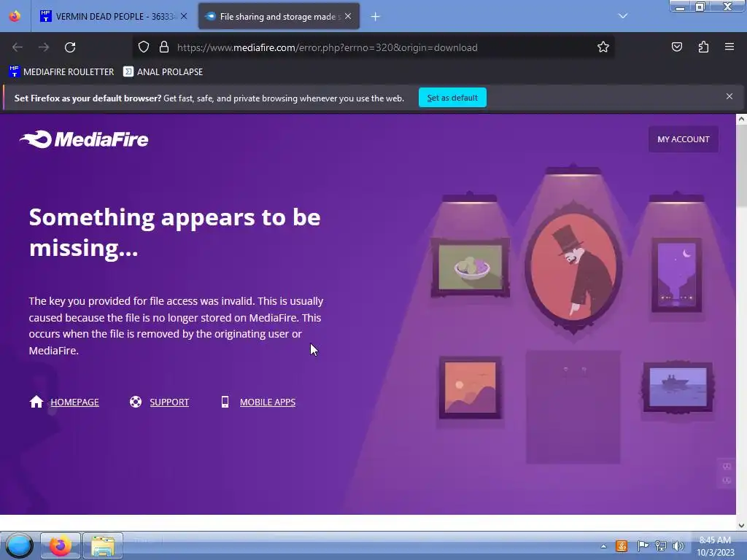Open the tracking protection shield icon

[x=144, y=47]
